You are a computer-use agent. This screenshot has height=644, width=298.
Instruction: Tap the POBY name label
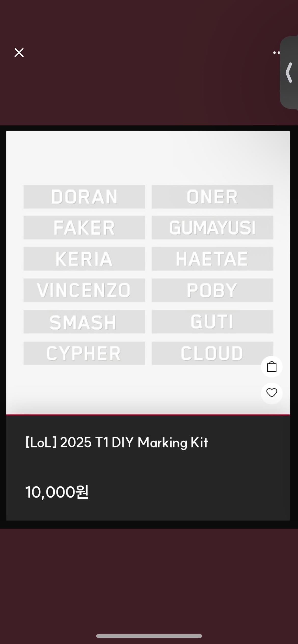212,290
